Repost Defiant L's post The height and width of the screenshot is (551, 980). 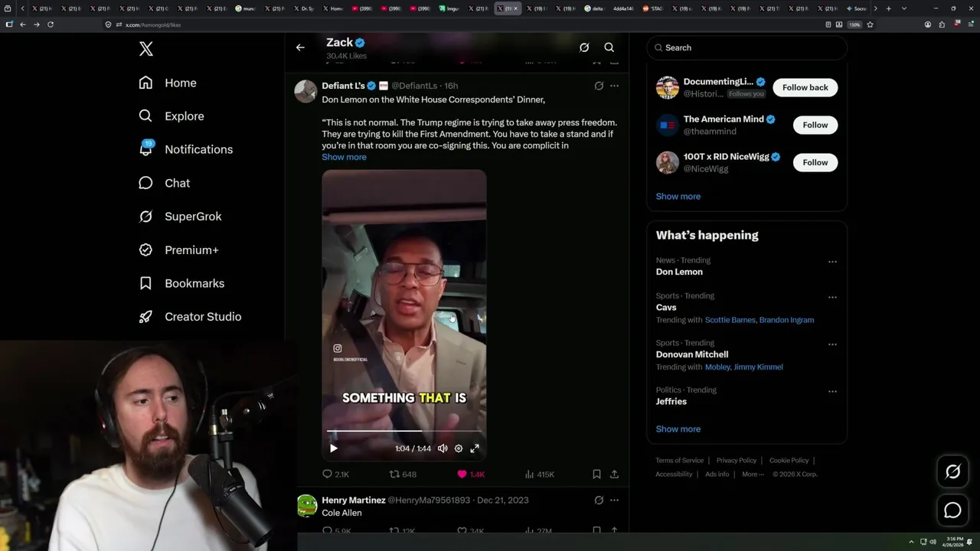tap(403, 474)
